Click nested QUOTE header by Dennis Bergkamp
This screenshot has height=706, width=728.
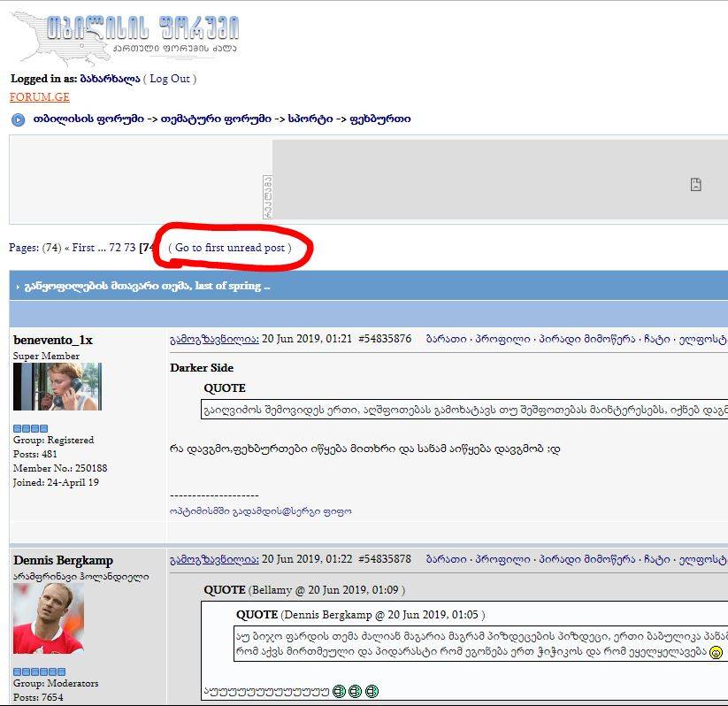pyautogui.click(x=360, y=615)
